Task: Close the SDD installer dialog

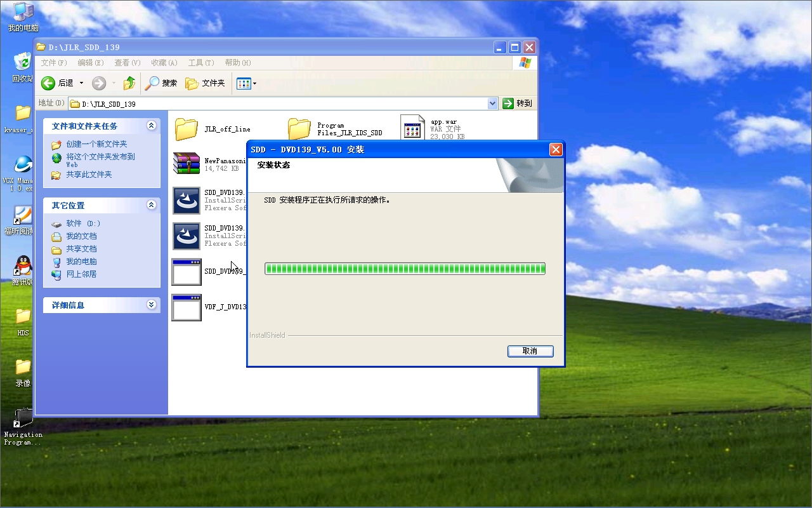Action: [x=556, y=150]
